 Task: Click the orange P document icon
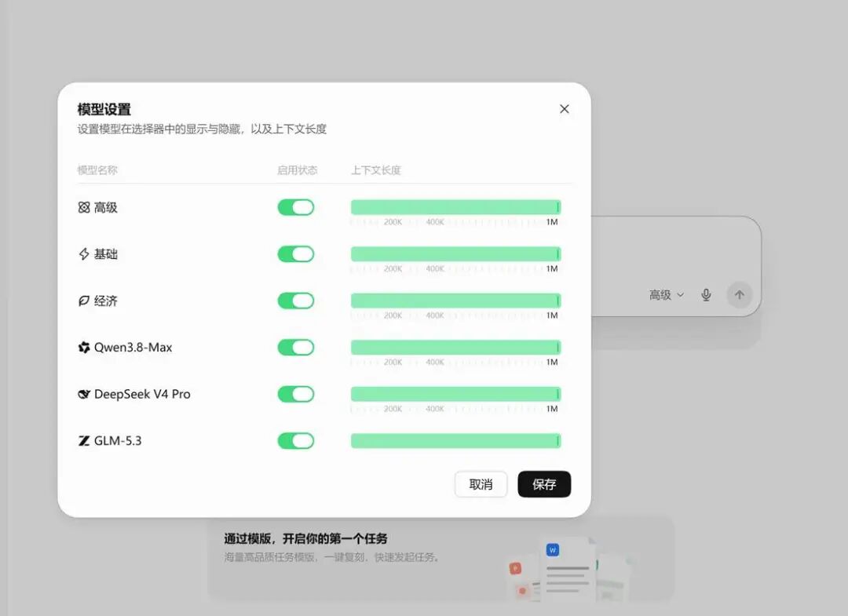[x=515, y=568]
